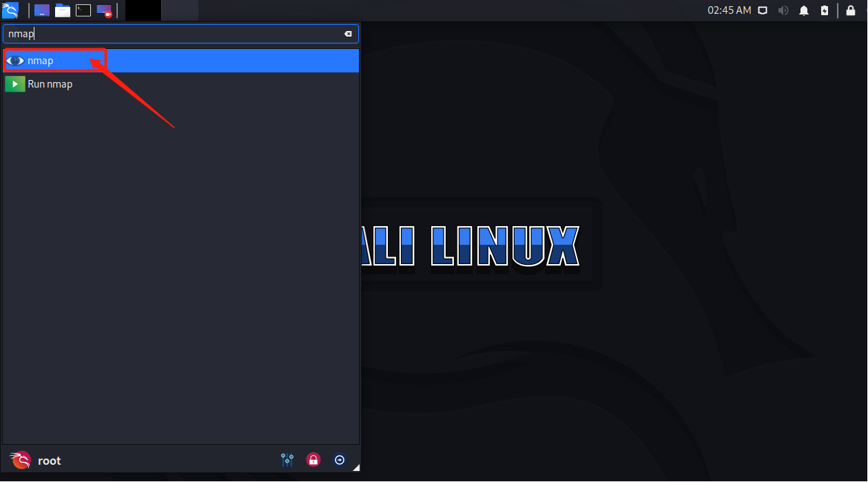Open the Kali dragon applications menu
Viewport: 868px width, 482px height.
point(10,10)
